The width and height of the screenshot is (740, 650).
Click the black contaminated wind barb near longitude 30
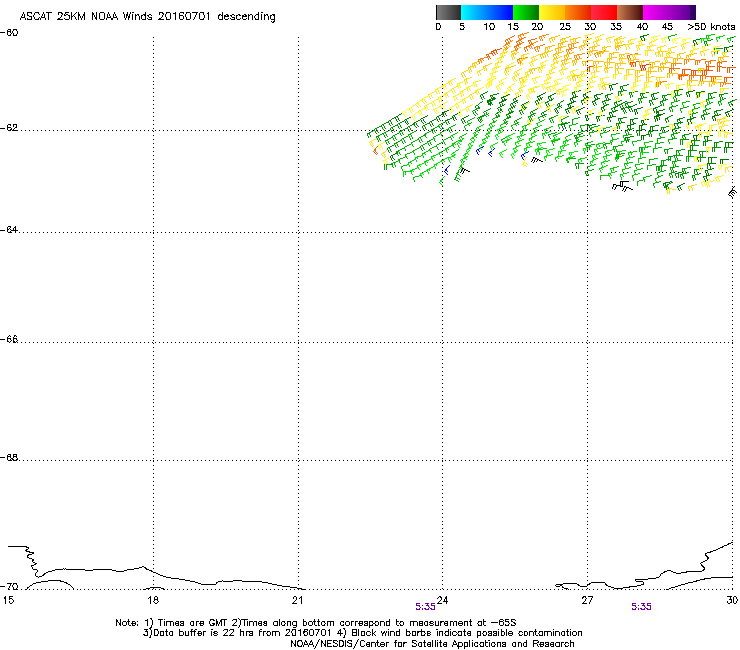(732, 193)
